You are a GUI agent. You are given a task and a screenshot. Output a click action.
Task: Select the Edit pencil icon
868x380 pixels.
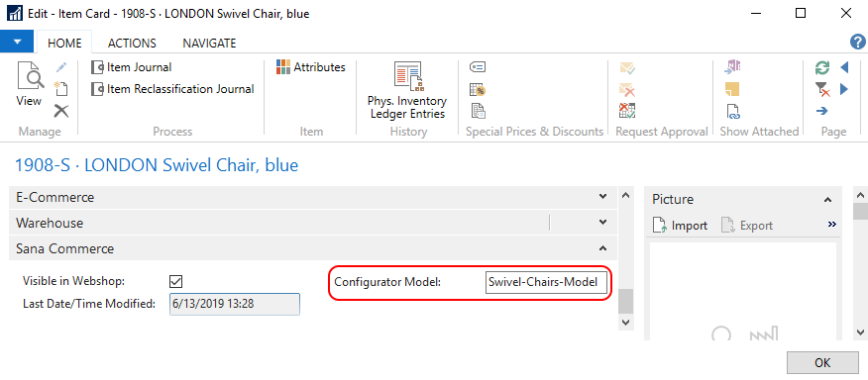tap(60, 67)
